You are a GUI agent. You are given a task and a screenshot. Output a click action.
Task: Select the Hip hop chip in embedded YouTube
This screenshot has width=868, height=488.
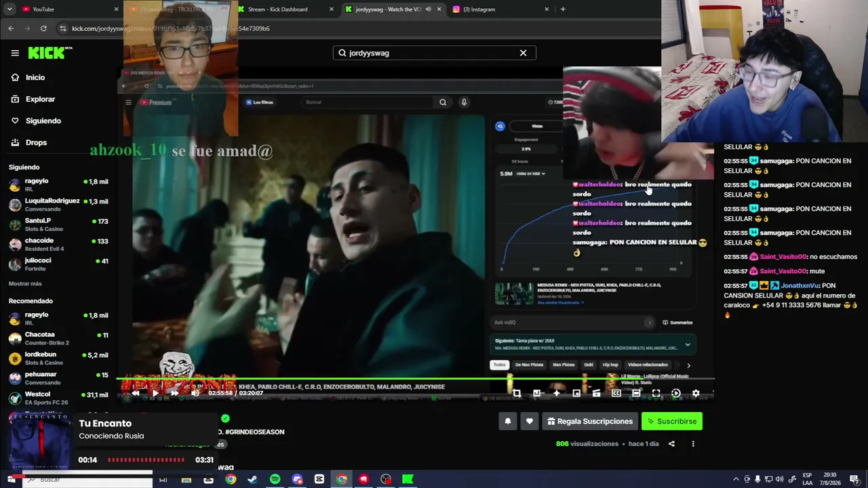point(610,365)
